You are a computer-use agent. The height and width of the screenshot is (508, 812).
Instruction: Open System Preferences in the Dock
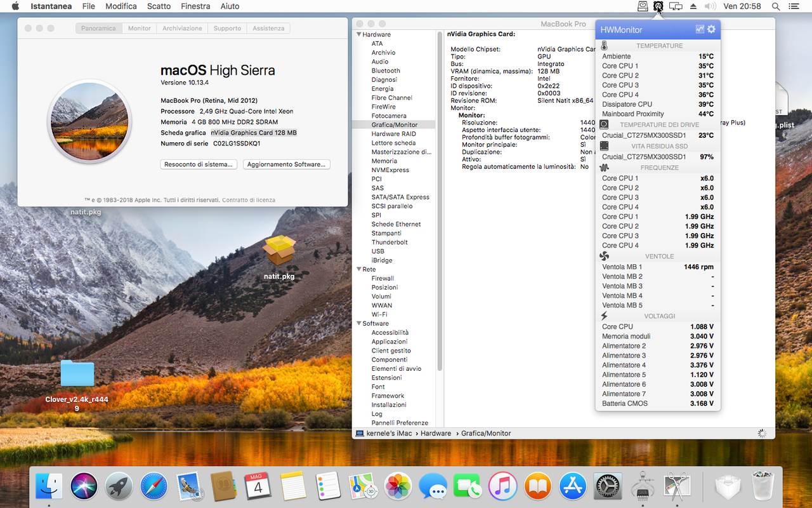(608, 486)
